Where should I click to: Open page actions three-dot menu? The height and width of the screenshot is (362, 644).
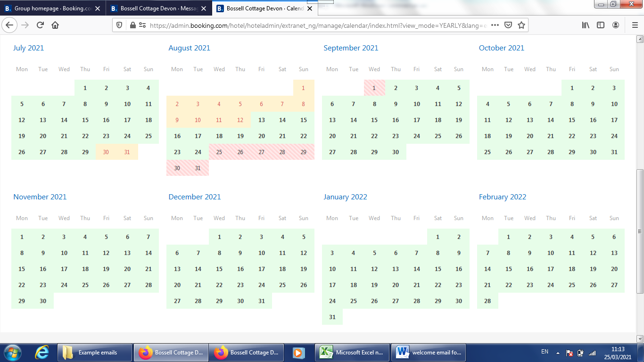click(x=495, y=25)
